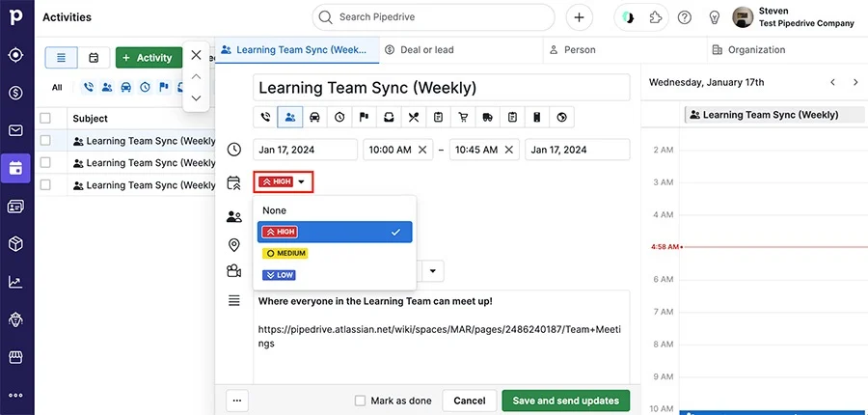
Task: Open the puzzle-piece apps icon in header
Action: 656,17
